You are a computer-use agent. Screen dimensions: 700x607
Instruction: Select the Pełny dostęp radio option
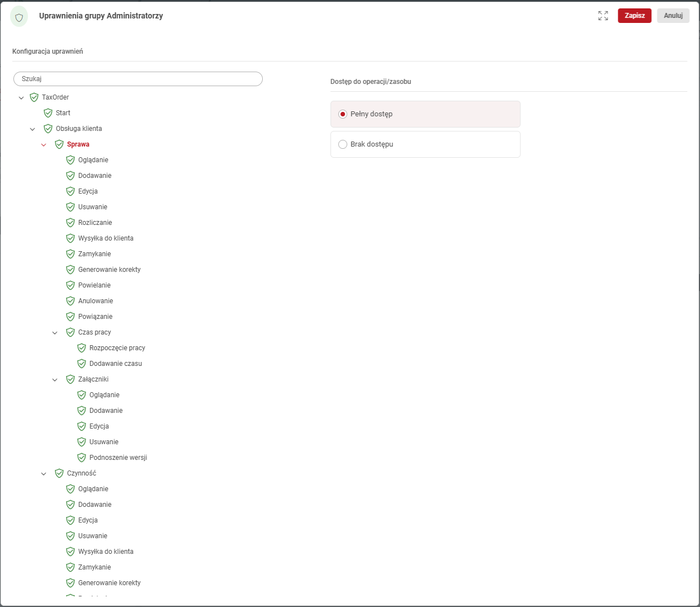click(343, 114)
